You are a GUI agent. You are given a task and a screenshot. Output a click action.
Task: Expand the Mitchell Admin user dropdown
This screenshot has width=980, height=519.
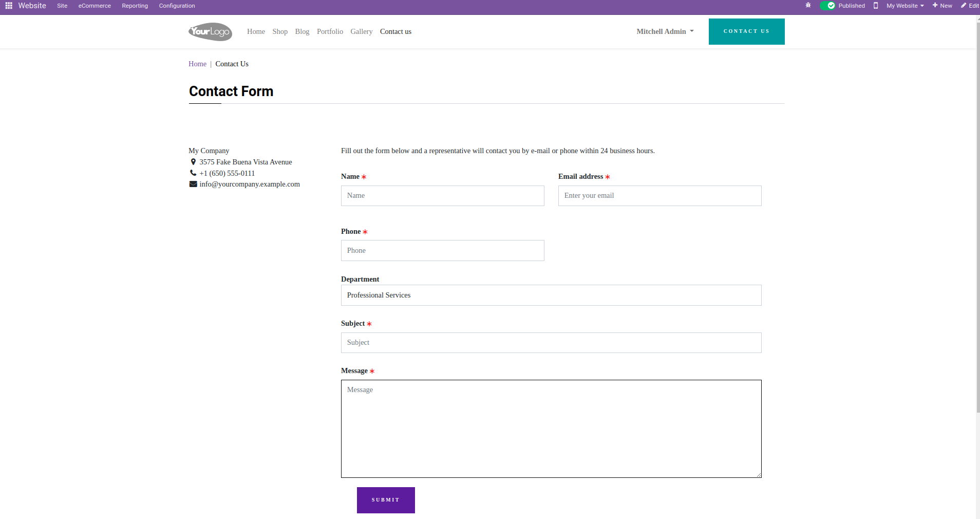click(665, 31)
